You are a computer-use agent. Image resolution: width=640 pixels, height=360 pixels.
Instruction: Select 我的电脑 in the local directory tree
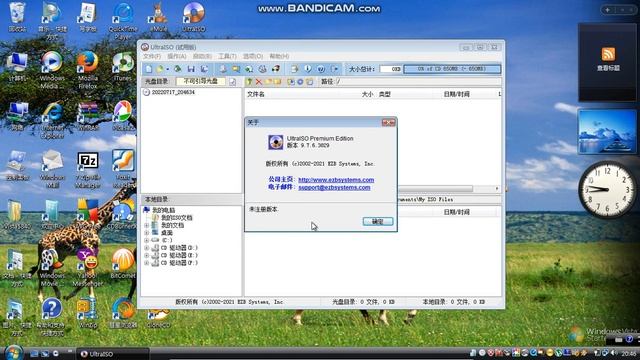pos(163,210)
